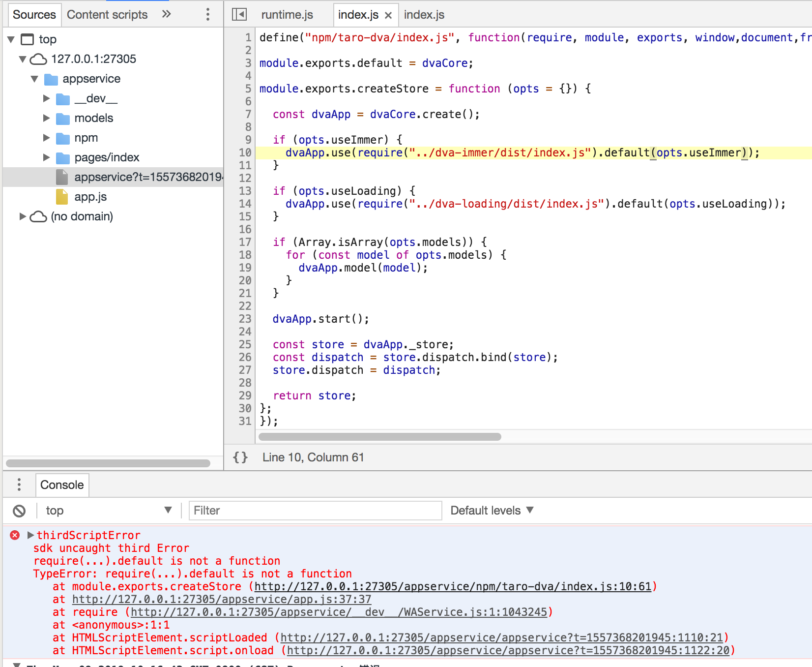Switch to the Content scripts tab
812x667 pixels.
tap(107, 15)
